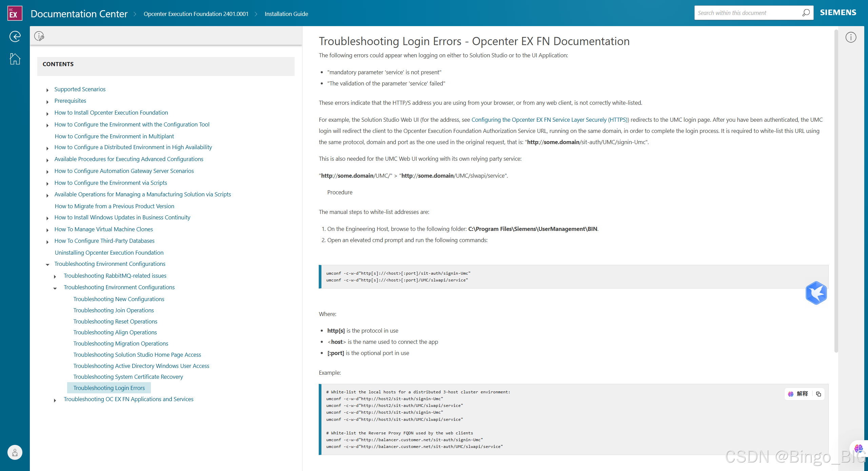Expand How to Install Opcenter Execution Foundation
The width and height of the screenshot is (868, 471).
(47, 113)
